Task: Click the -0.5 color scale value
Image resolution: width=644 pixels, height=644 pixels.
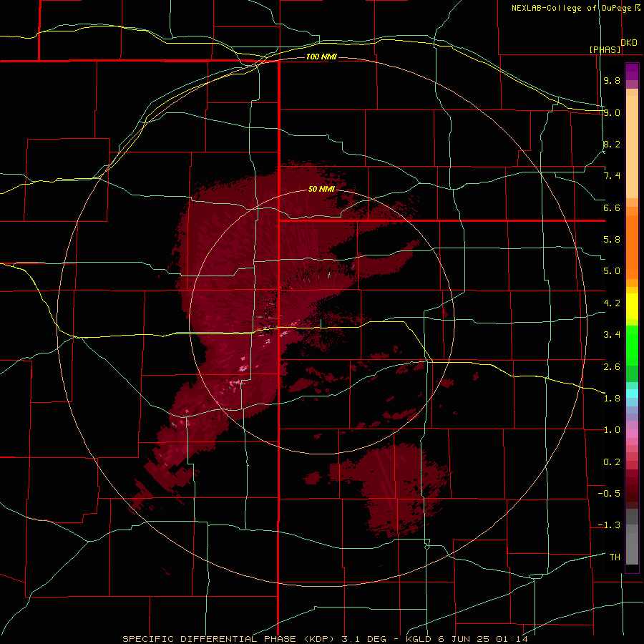Action: 609,494
